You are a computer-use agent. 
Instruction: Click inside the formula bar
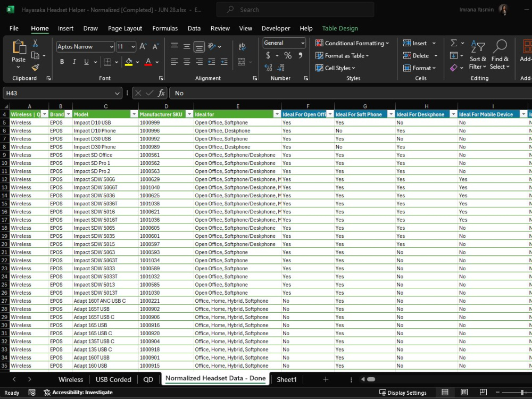[x=266, y=93]
